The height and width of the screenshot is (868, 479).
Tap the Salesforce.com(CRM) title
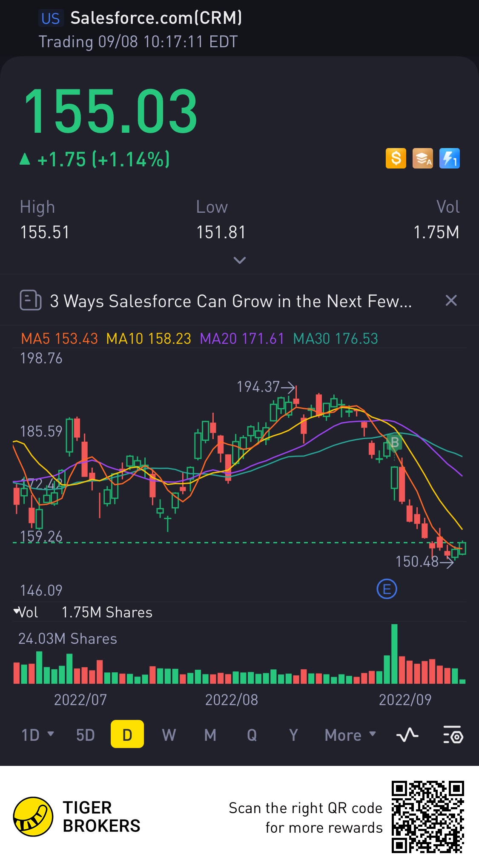(156, 18)
